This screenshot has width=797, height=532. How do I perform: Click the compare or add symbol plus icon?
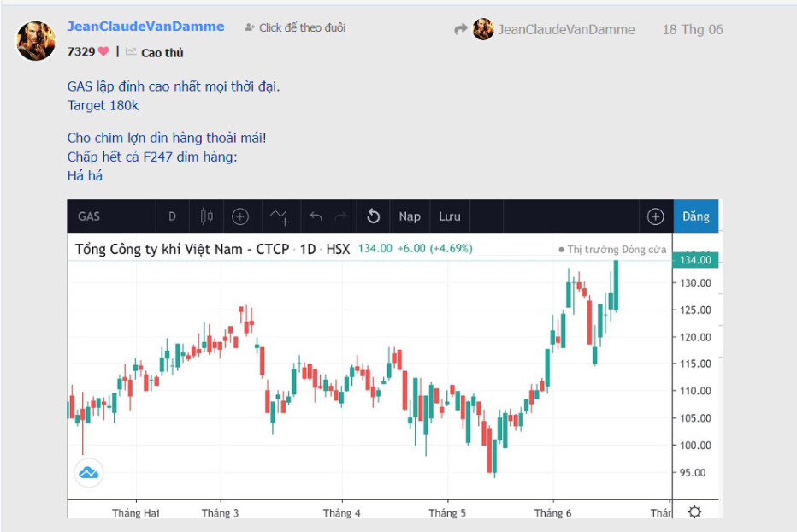240,216
